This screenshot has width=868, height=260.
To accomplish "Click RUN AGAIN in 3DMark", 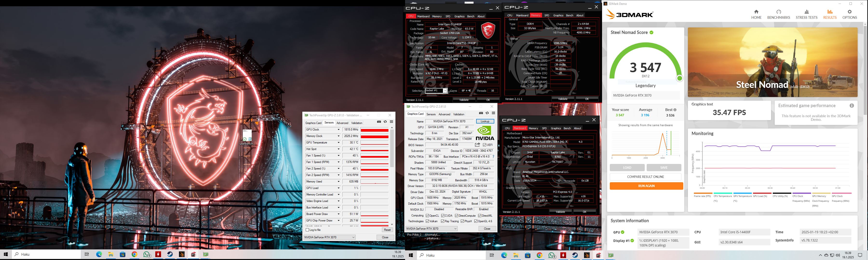I will pos(646,186).
